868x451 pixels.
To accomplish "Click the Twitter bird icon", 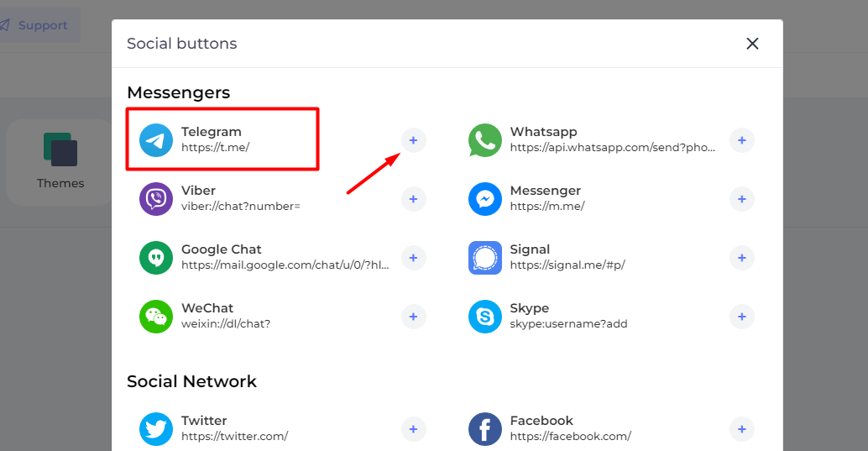I will click(x=156, y=429).
